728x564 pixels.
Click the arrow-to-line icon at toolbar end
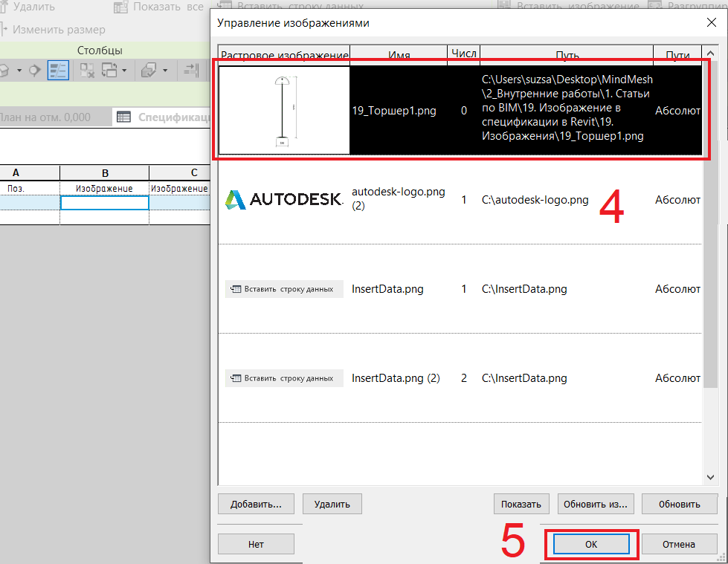coord(191,71)
